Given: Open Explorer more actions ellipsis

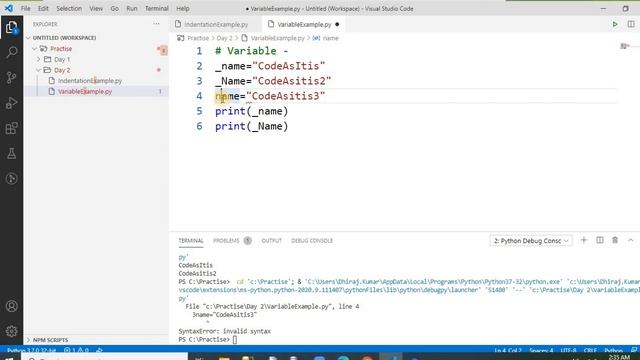Looking at the screenshot, I should pos(156,24).
